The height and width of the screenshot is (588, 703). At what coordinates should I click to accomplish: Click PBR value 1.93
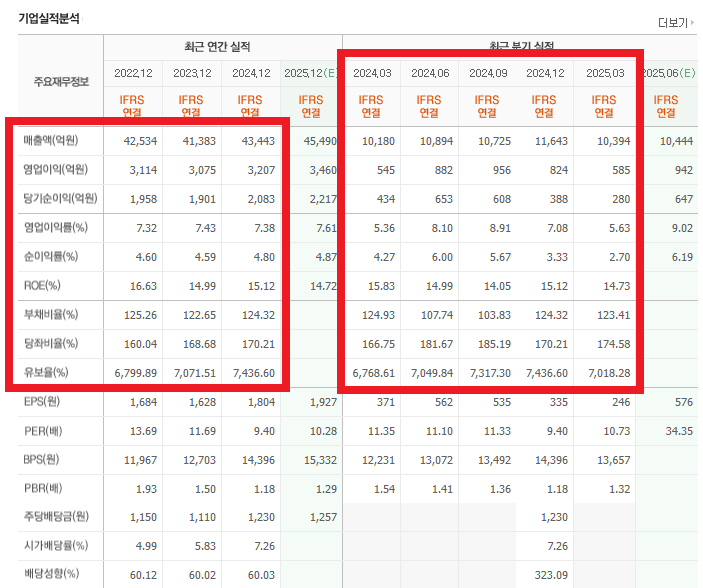point(146,489)
